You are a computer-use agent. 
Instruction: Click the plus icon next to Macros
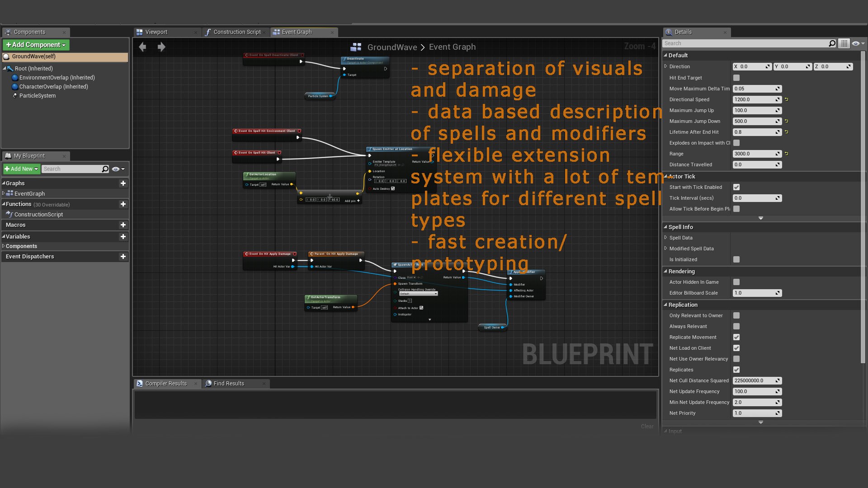tap(123, 225)
